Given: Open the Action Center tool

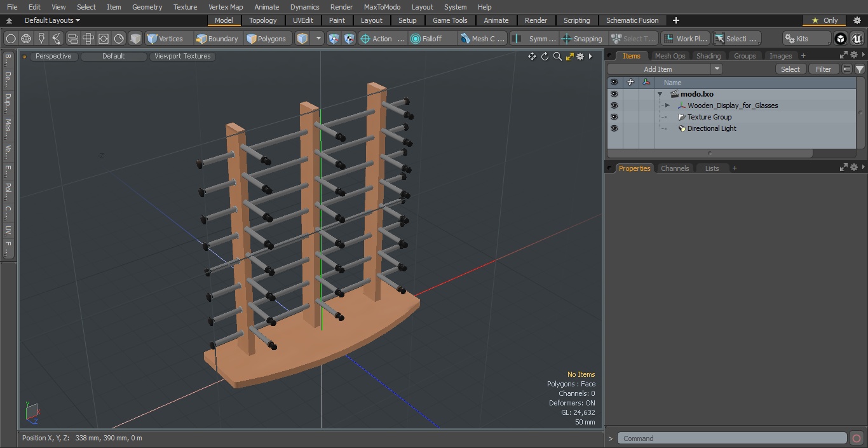Looking at the screenshot, I should coord(383,39).
